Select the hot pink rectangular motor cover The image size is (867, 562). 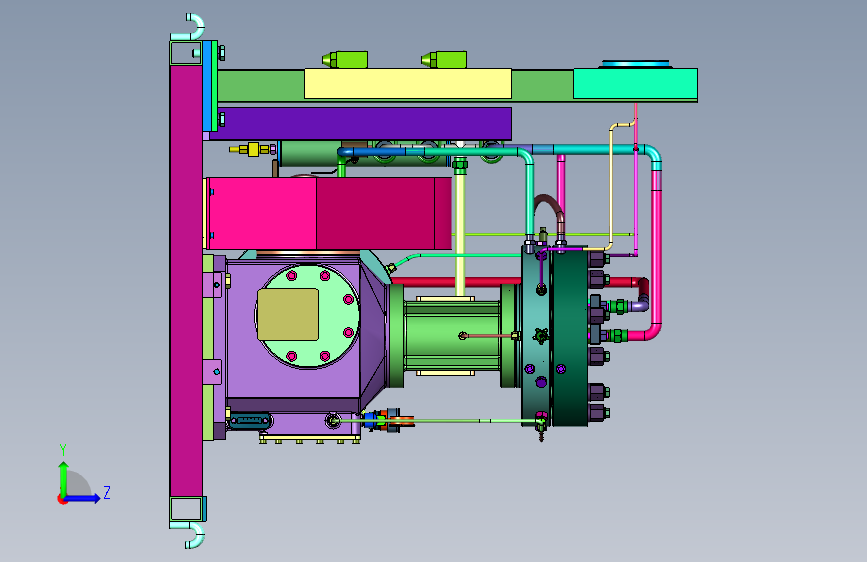click(330, 214)
